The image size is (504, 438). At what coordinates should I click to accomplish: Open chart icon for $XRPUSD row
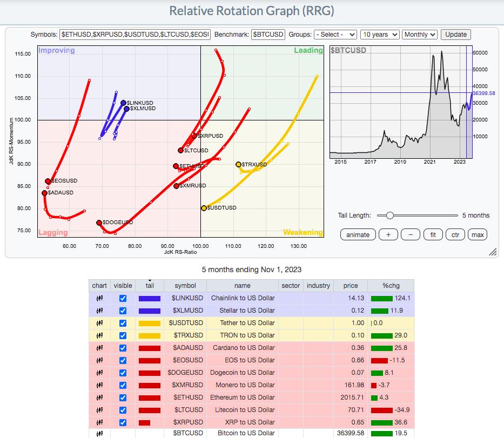99,422
